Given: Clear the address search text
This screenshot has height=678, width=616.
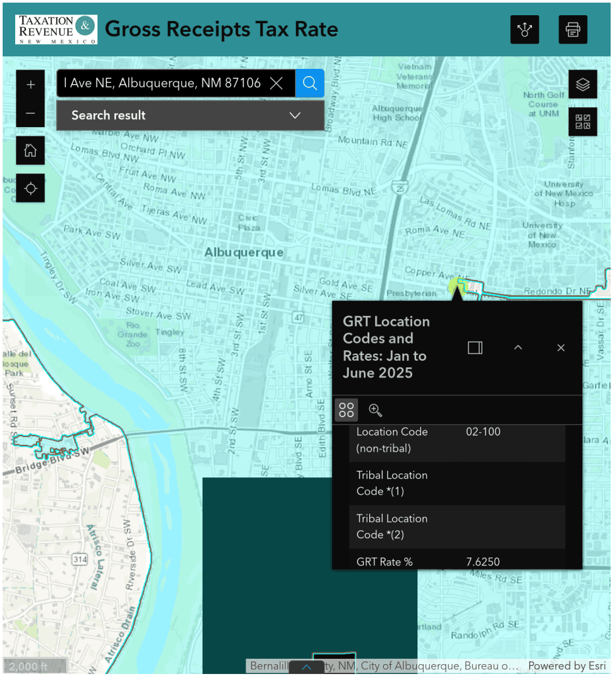Looking at the screenshot, I should 278,83.
